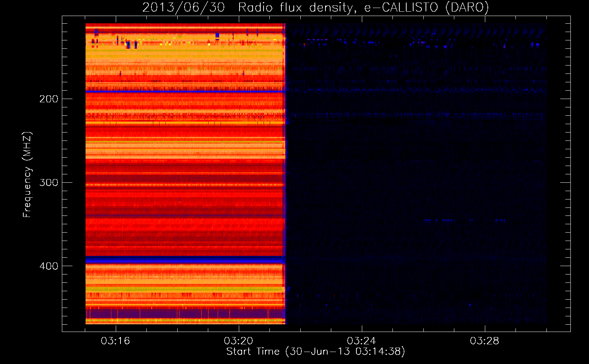Image resolution: width=589 pixels, height=364 pixels.
Task: Select the 'Start Time (30-Jun-13 03:14:38)' label
Action: [x=316, y=352]
